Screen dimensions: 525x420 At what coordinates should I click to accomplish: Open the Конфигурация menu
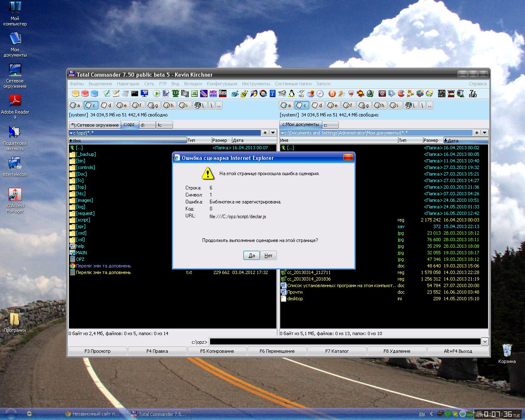coord(221,84)
